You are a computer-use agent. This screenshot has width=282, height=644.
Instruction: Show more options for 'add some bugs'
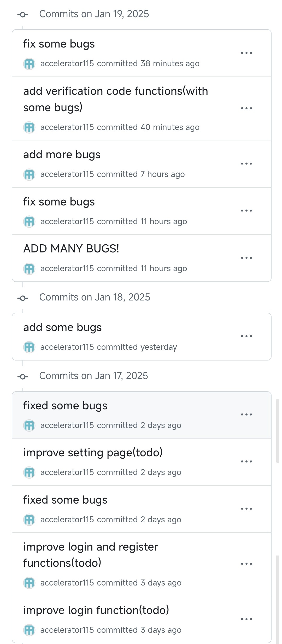[246, 336]
